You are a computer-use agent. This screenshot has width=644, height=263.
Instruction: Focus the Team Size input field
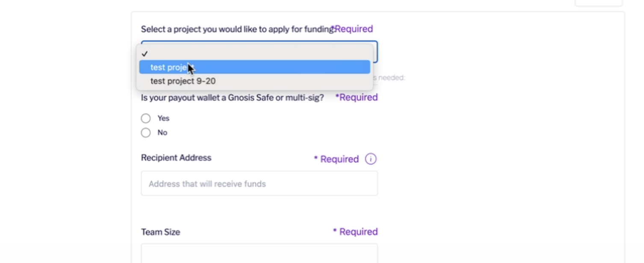(x=259, y=254)
